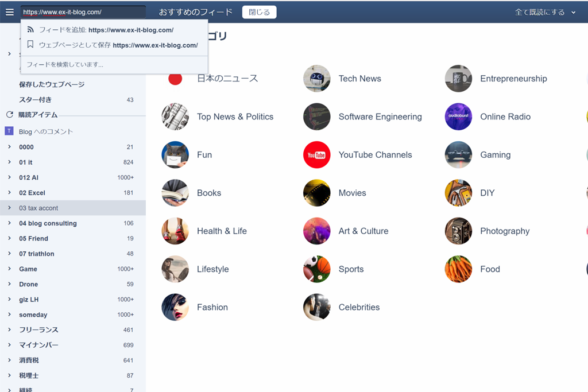This screenshot has width=588, height=392.
Task: Select the 日本のニュース red circle icon
Action: point(175,79)
